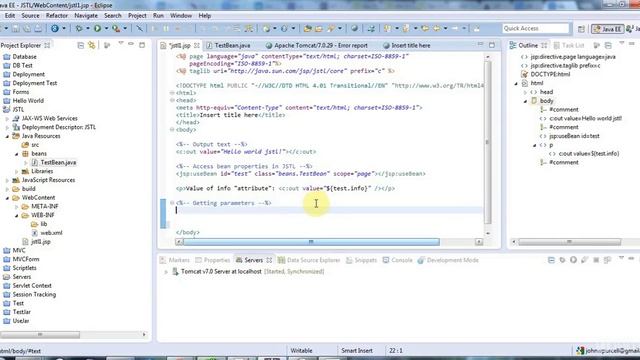Click the green Run button icon

point(98,29)
